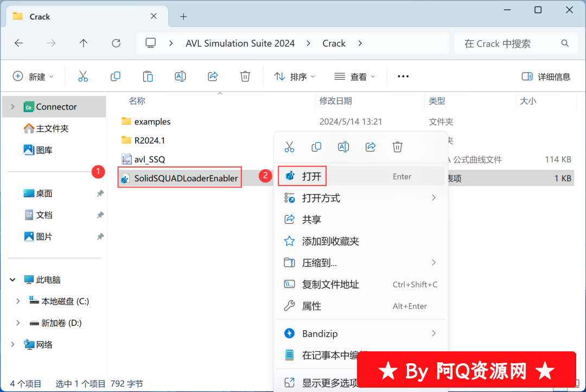Go back with the back arrow
This screenshot has height=392, width=586.
tap(18, 43)
